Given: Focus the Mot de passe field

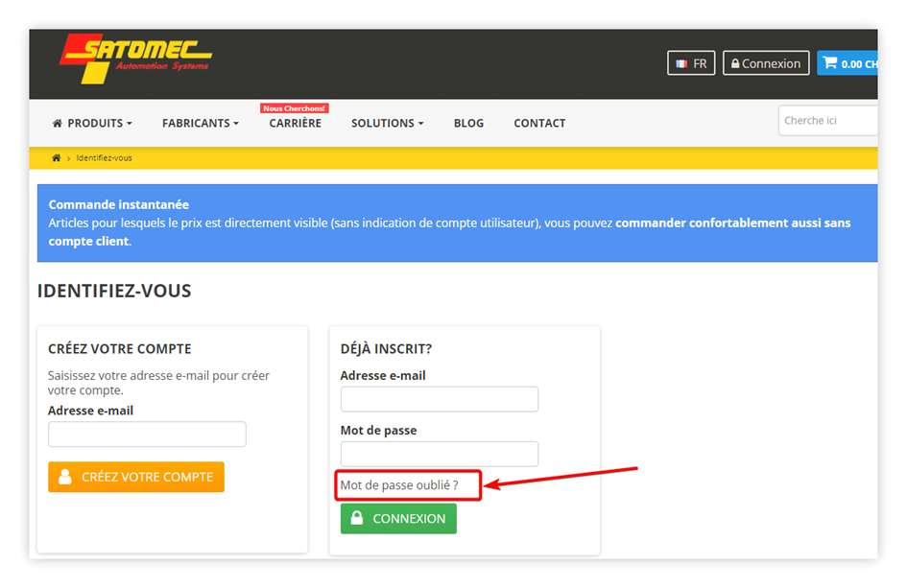Looking at the screenshot, I should coord(440,454).
